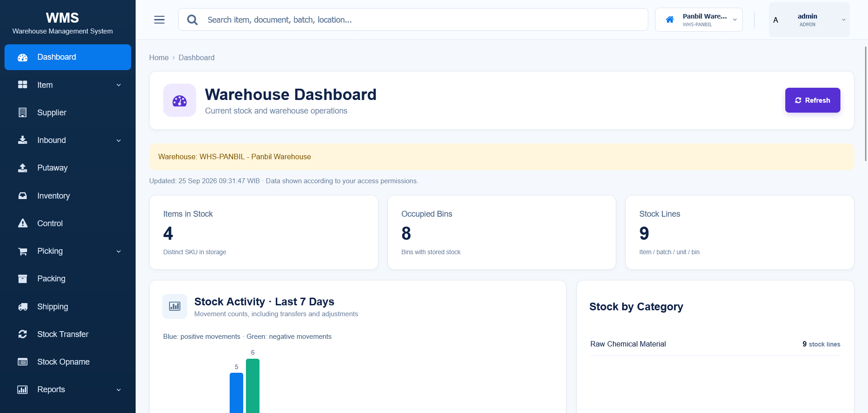The width and height of the screenshot is (868, 413).
Task: Open the Dashboard menu item
Action: tap(68, 57)
